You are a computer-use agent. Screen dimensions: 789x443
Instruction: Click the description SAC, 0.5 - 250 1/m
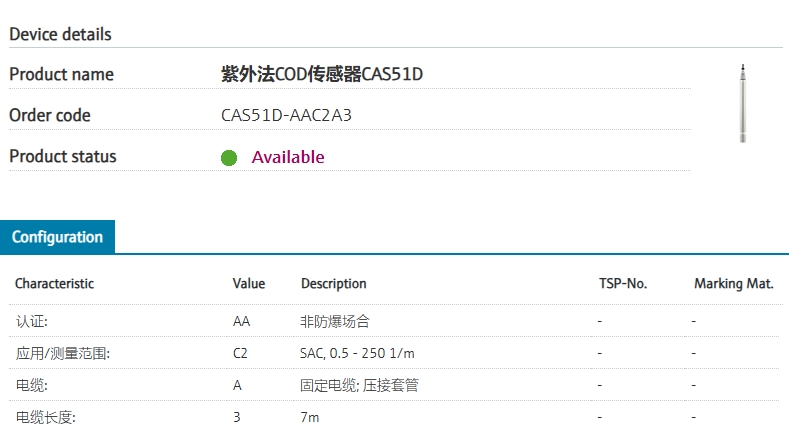tap(358, 353)
